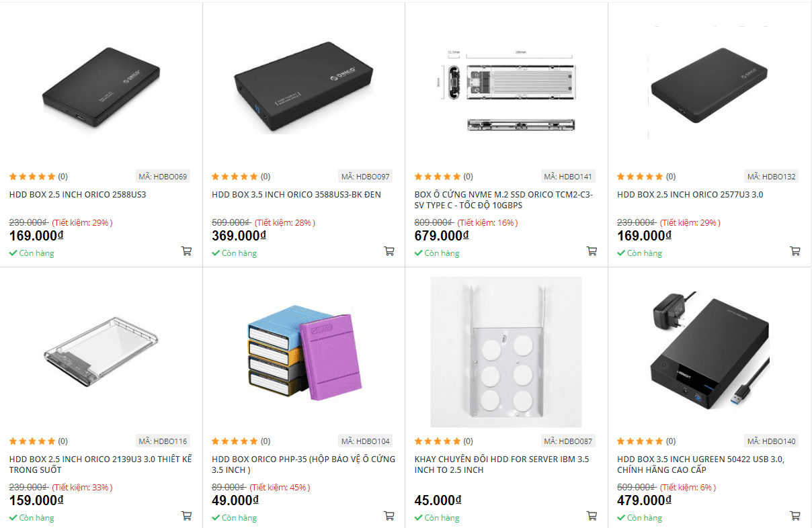
Task: View the colorful Orico PHP-35 cases image
Action: coord(304,352)
